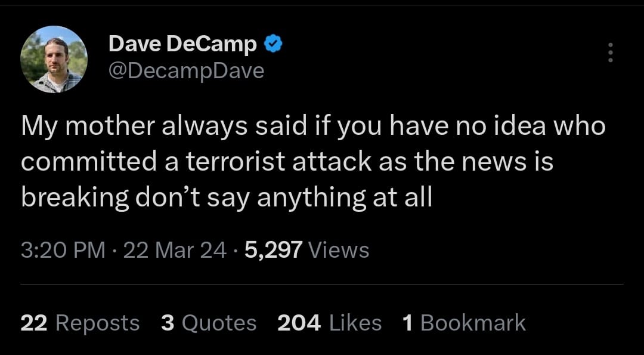View the 3 Quotes
644x355 pixels.
tap(209, 323)
